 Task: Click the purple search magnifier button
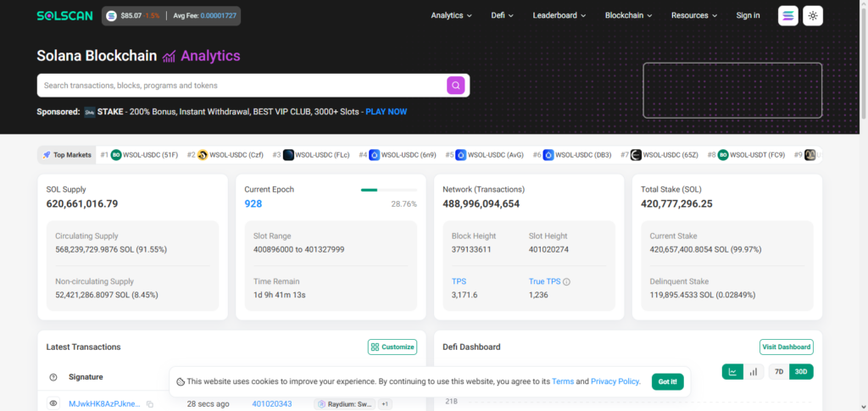[455, 86]
